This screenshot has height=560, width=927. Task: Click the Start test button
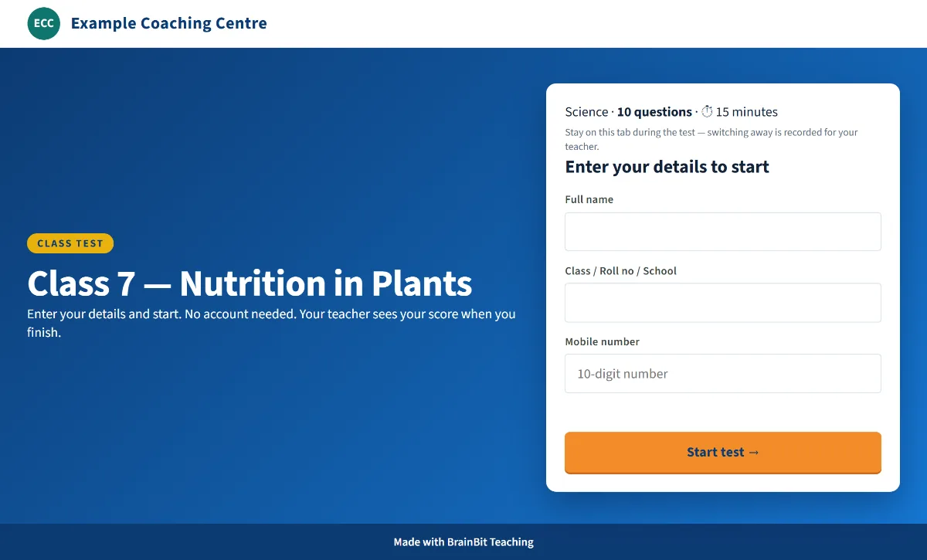pos(722,453)
